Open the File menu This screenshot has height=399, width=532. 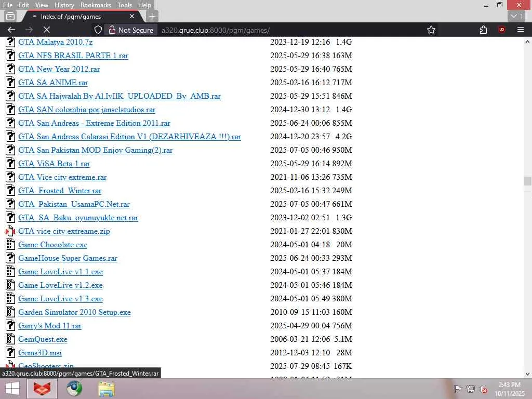point(7,5)
